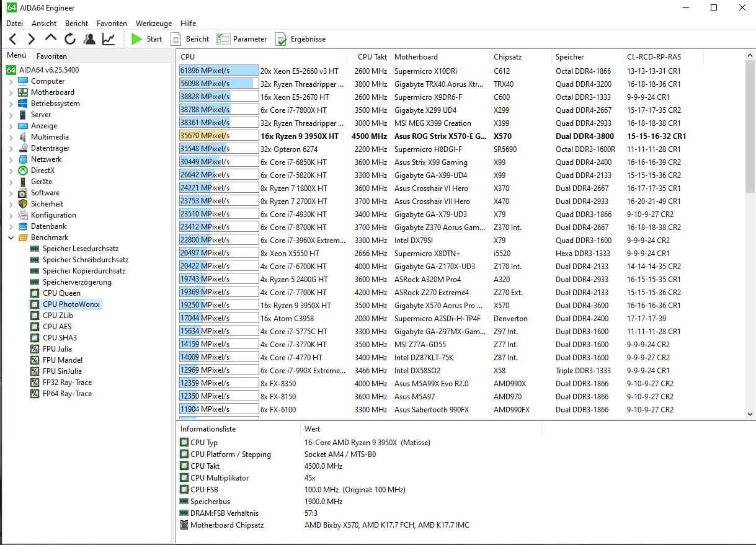
Task: Sort by CL-RCD-RP-RAS column header
Action: 662,56
